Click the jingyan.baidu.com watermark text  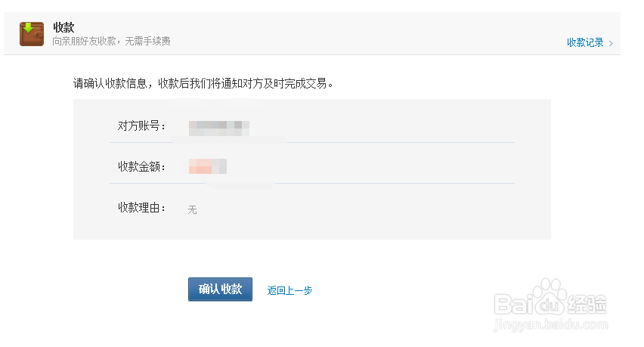click(x=550, y=324)
